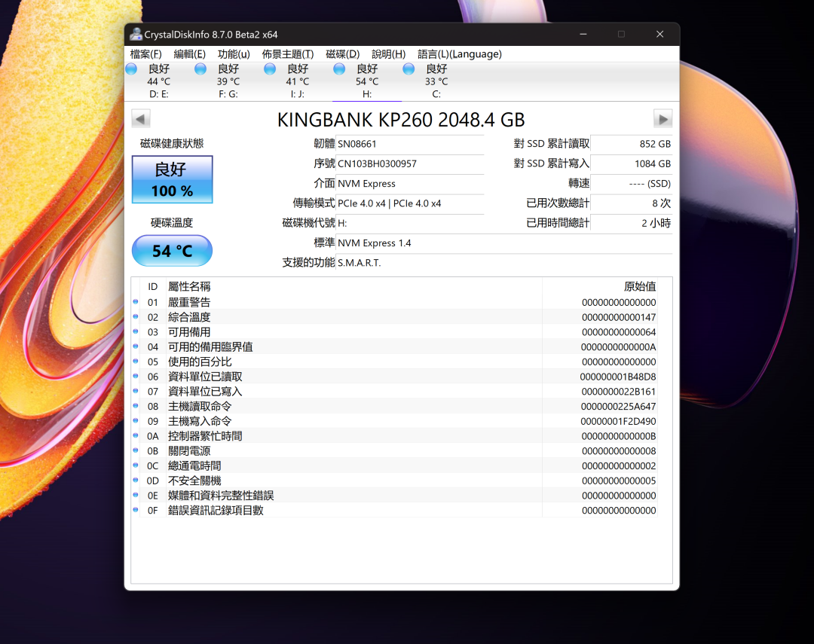Switch to the 41 °C I: J: disk tab
814x644 pixels.
298,81
